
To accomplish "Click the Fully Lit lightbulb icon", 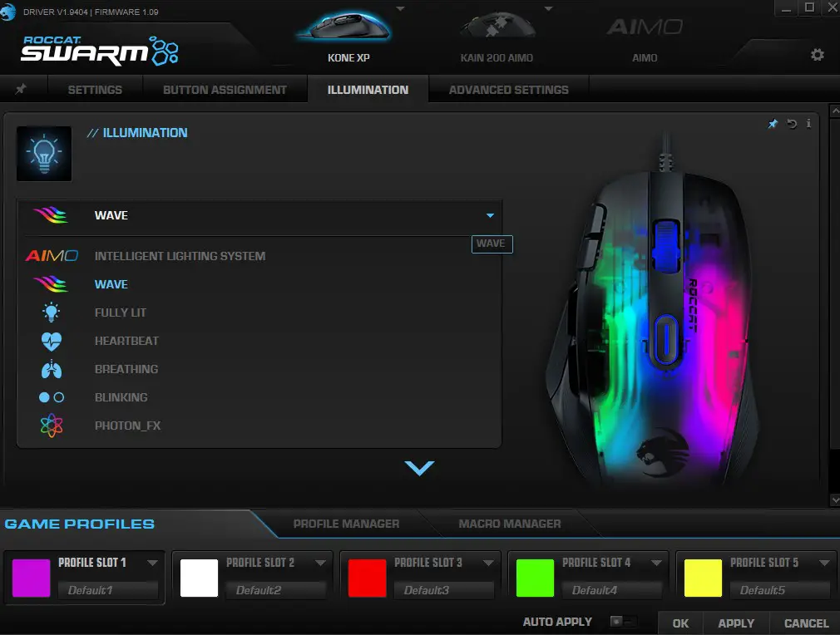I will tap(52, 313).
